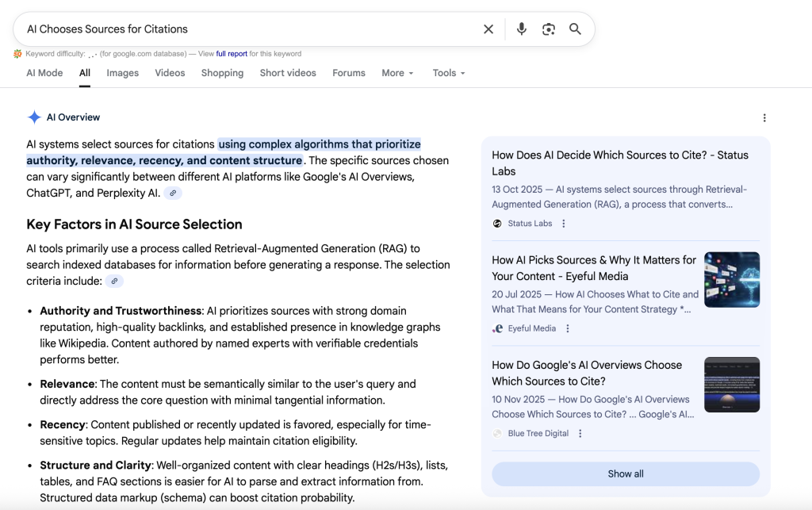Click the 'full report' keyword link
Screen dimensions: 812x510
click(x=232, y=54)
